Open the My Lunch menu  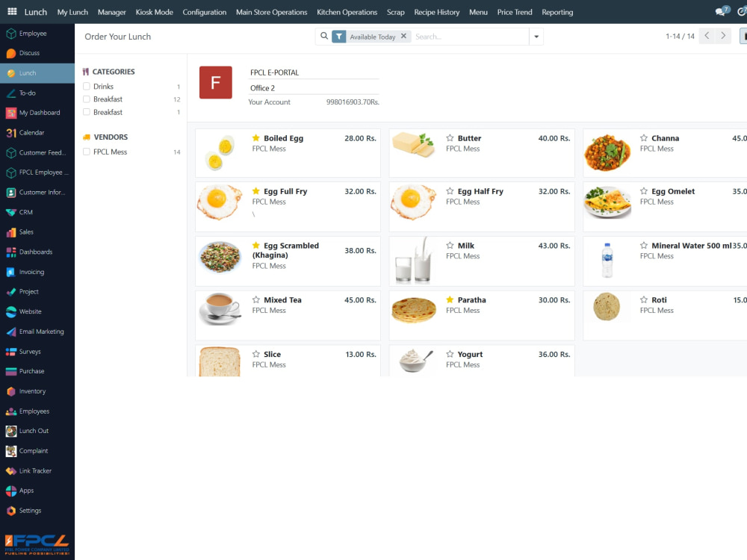72,12
